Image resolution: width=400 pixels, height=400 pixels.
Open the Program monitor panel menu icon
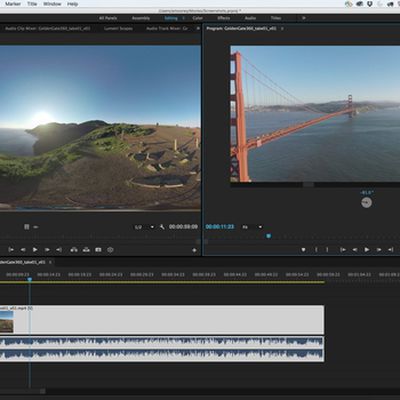(282, 29)
